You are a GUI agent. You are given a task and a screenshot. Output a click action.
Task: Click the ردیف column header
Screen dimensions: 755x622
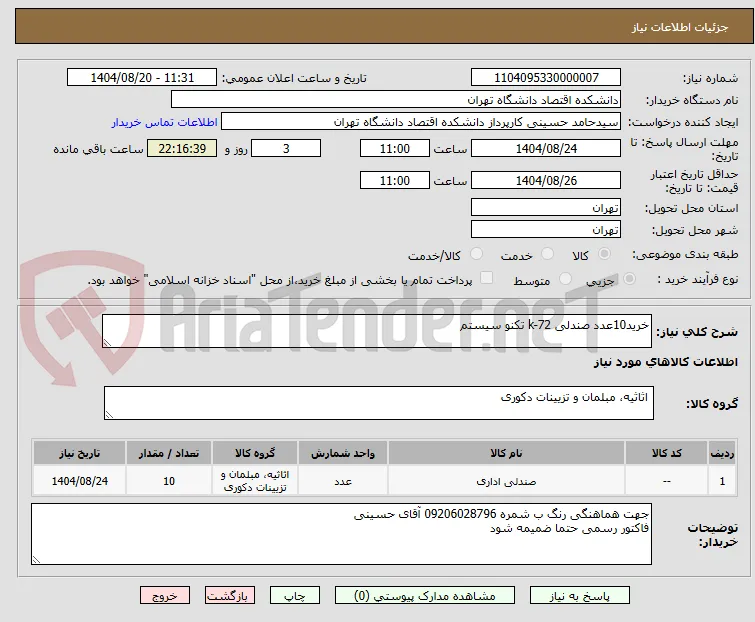[722, 453]
